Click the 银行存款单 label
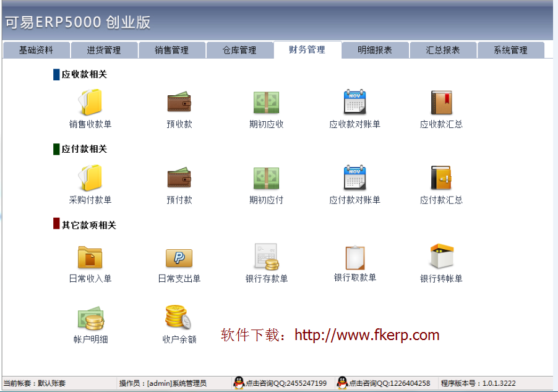This screenshot has height=392, width=558. (267, 278)
